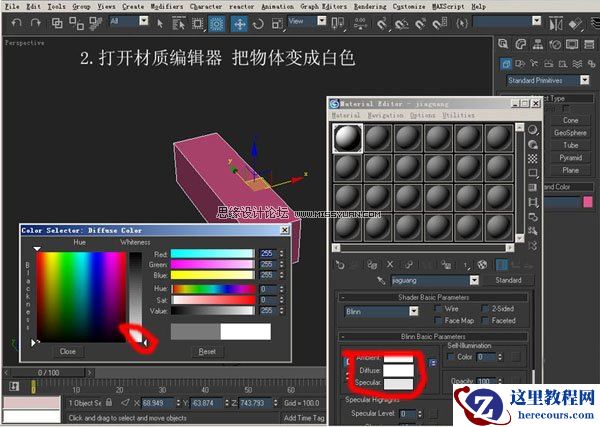The height and width of the screenshot is (427, 600).
Task: Open Utilities menu in Material Editor
Action: click(458, 115)
